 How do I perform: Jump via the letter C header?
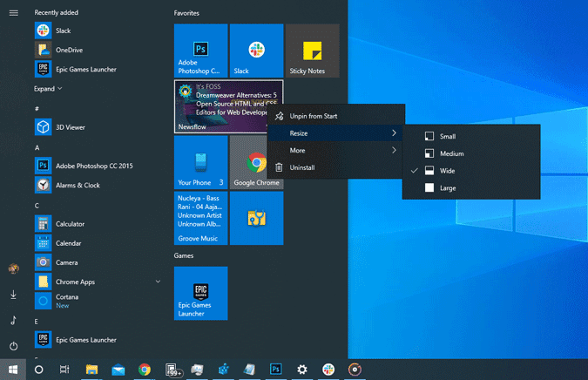tap(37, 206)
